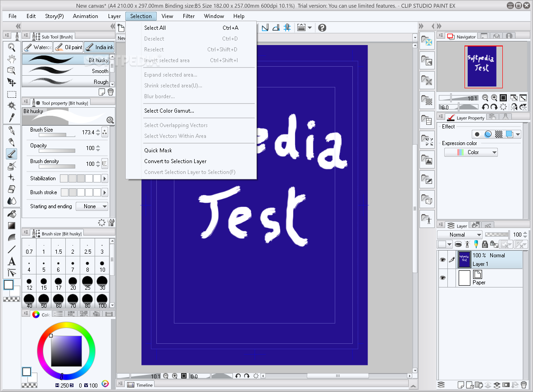Adjust the Opacity slider bar
This screenshot has width=533, height=392.
(x=57, y=150)
